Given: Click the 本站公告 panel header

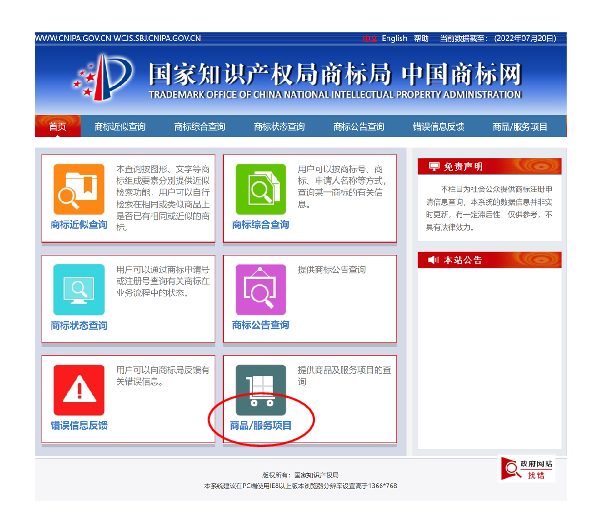Looking at the screenshot, I should click(x=490, y=260).
